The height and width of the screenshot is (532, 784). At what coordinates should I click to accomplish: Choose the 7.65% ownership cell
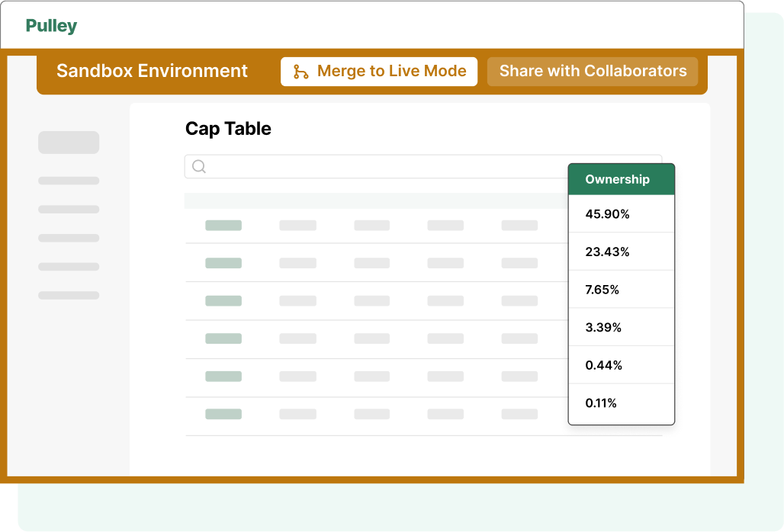[621, 290]
